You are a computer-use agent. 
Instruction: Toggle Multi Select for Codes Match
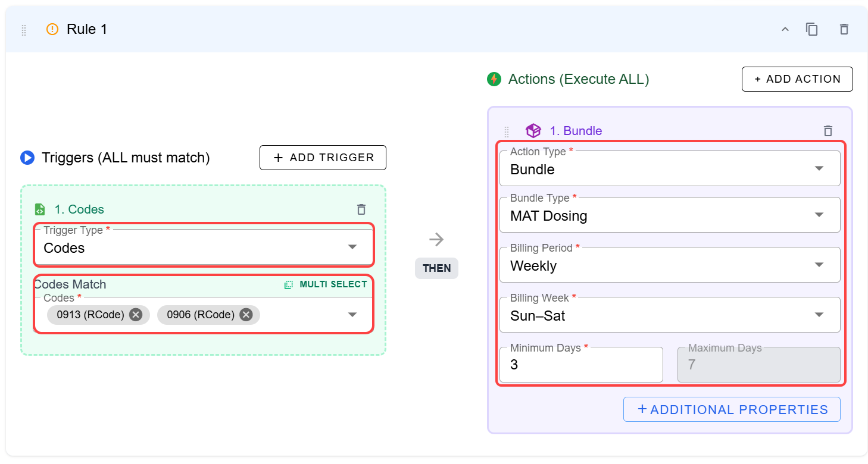[326, 284]
